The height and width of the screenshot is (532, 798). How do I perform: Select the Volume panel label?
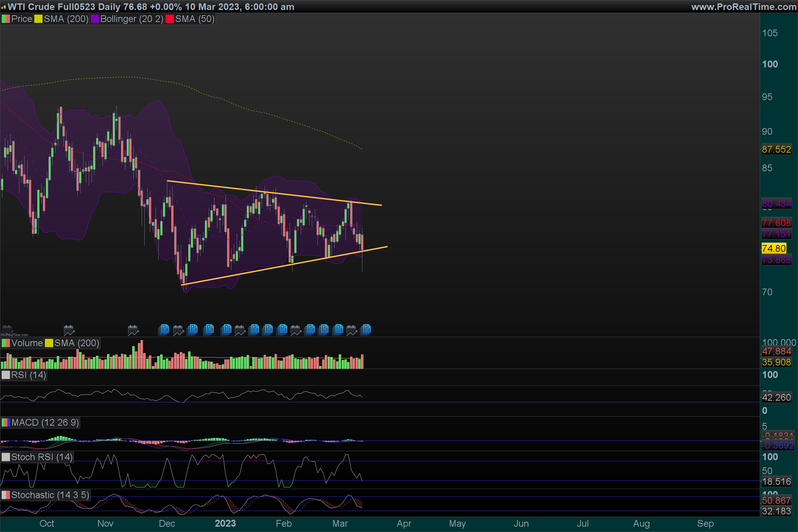[27, 343]
